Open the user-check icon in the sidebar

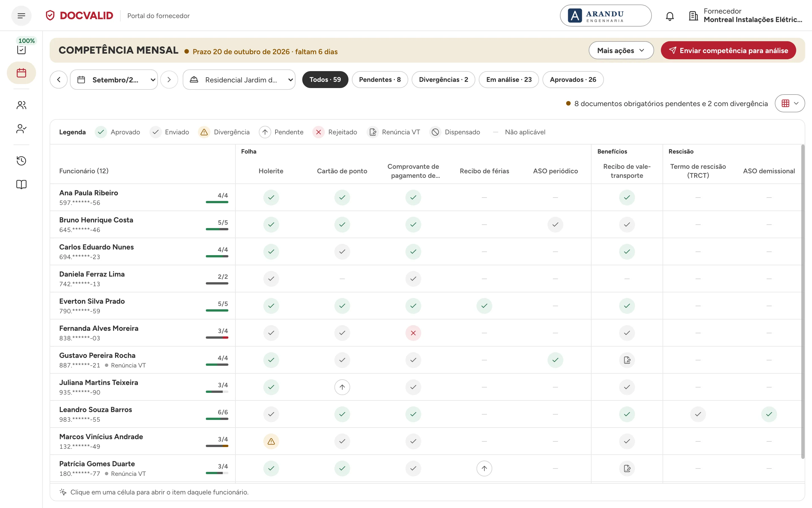pos(21,129)
